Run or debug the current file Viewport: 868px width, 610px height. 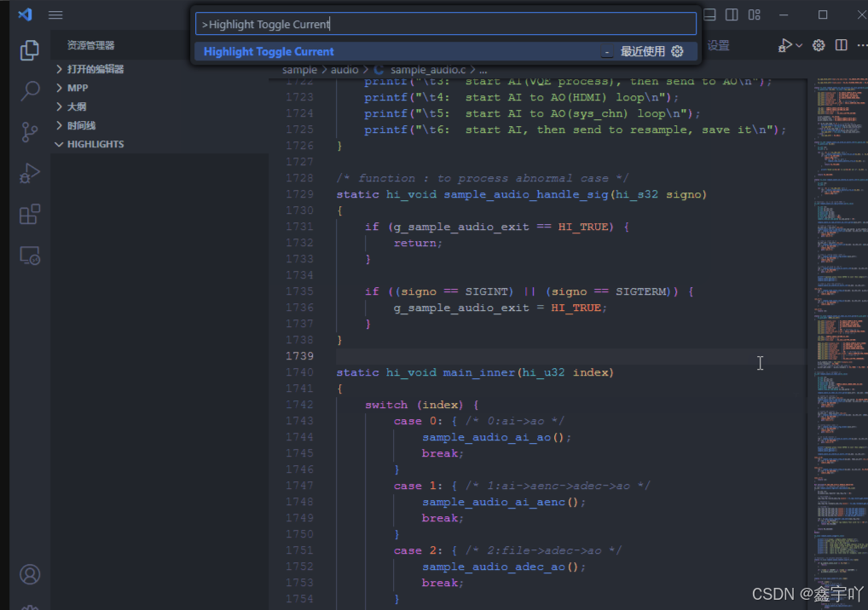pos(786,45)
